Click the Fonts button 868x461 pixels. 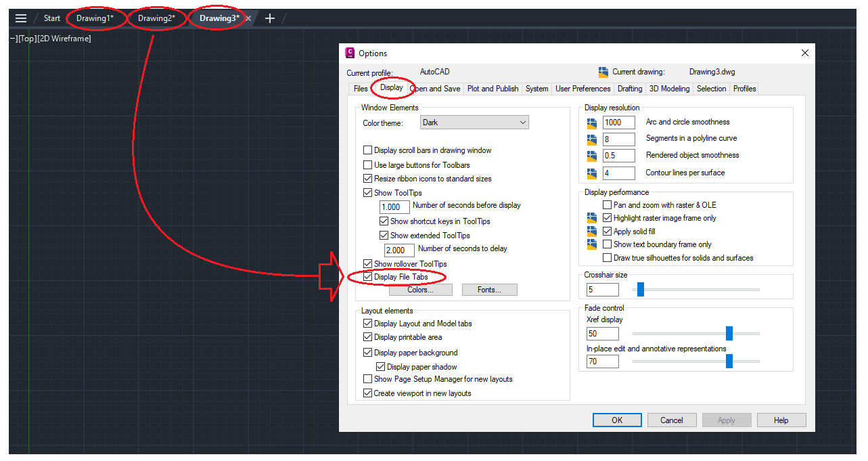point(489,289)
